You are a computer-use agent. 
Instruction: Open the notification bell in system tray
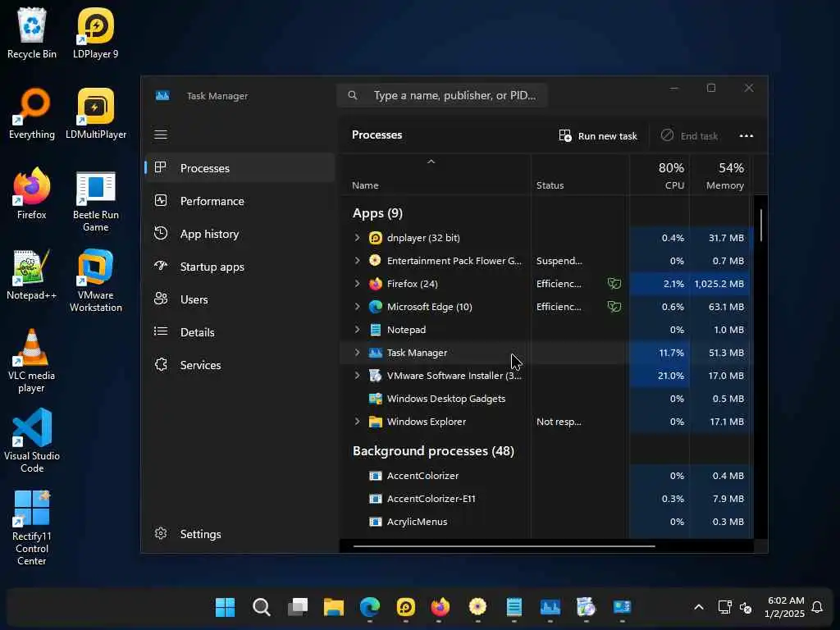point(817,607)
